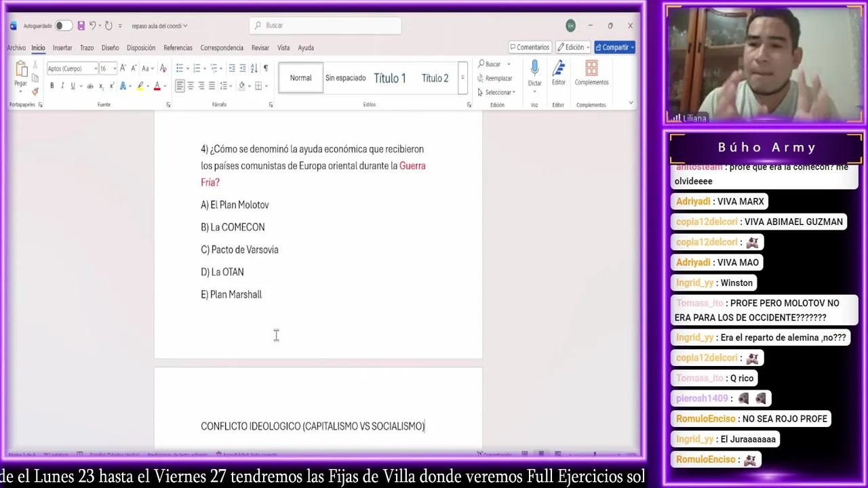Click the Compartir button
The height and width of the screenshot is (488, 868).
point(614,47)
